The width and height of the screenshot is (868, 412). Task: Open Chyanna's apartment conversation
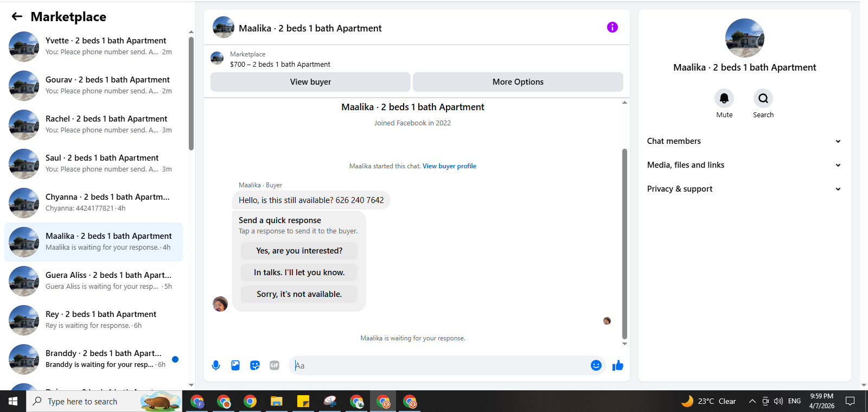click(93, 203)
